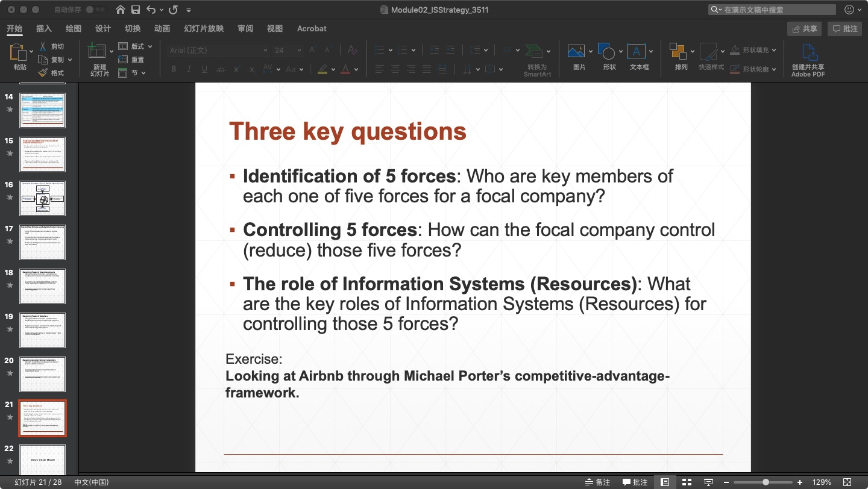Viewport: 868px width, 489px height.
Task: Insert a picture
Action: click(577, 57)
